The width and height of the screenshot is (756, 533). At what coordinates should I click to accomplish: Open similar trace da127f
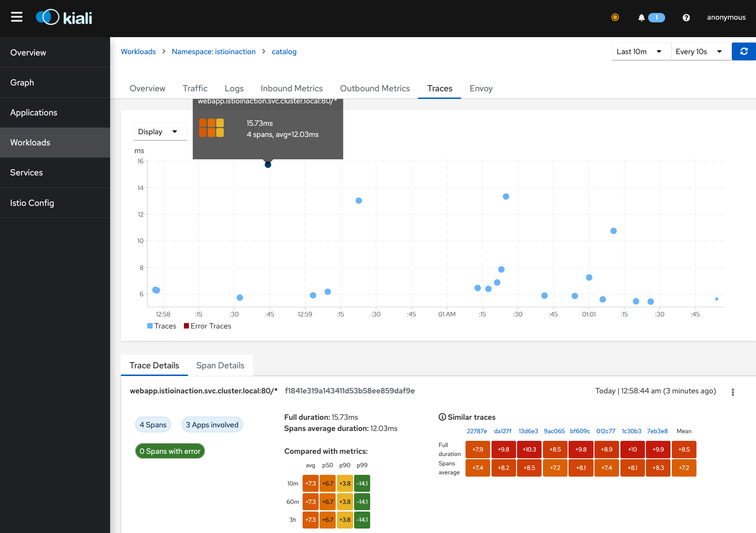(503, 431)
